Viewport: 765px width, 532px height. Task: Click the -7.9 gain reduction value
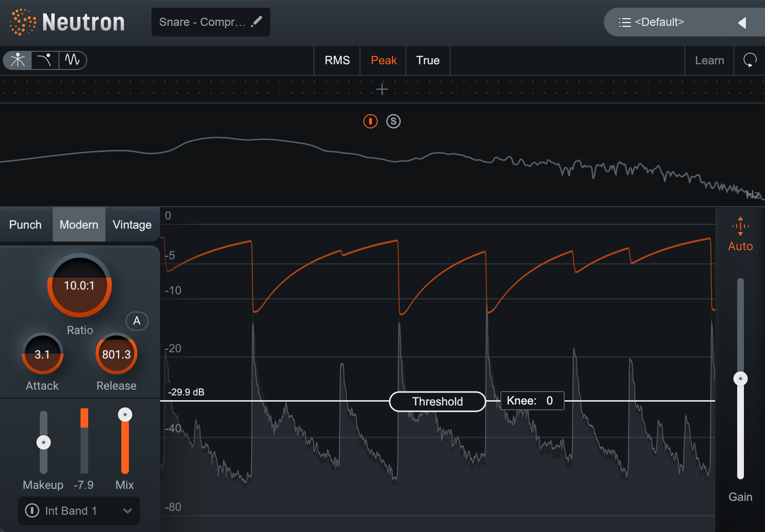click(x=84, y=485)
